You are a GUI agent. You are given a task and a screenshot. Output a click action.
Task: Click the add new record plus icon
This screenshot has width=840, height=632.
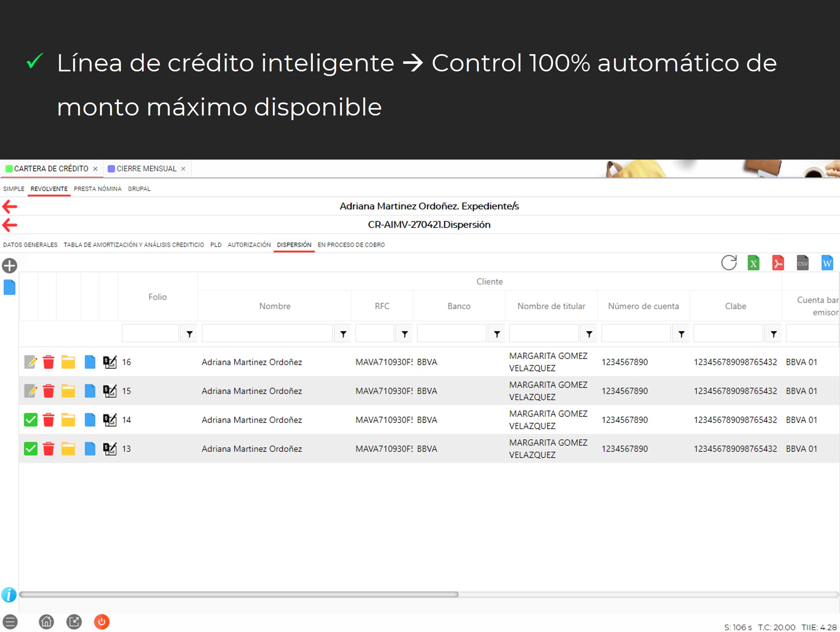tap(9, 265)
